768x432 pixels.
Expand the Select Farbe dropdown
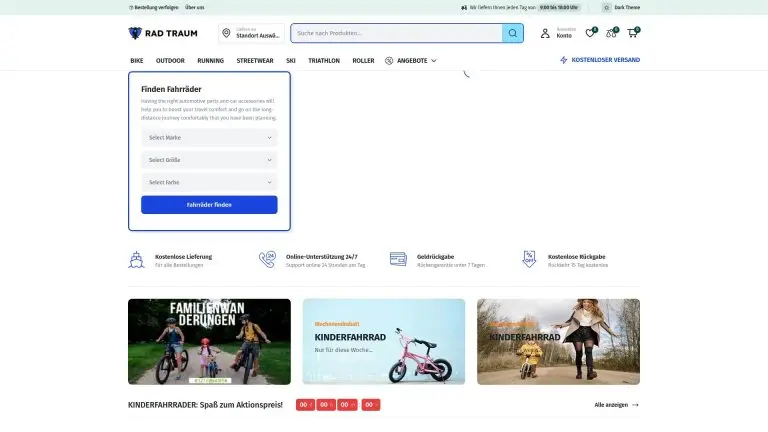click(209, 183)
